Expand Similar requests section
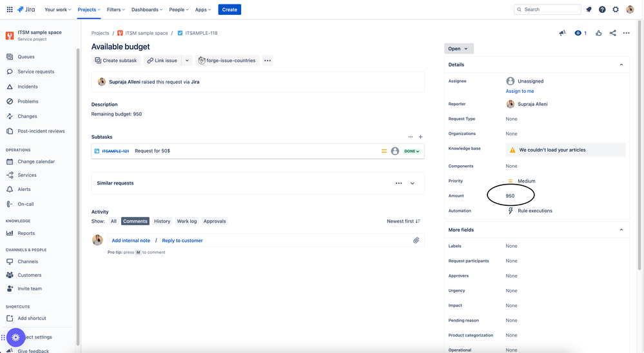The image size is (644, 353). click(x=413, y=183)
